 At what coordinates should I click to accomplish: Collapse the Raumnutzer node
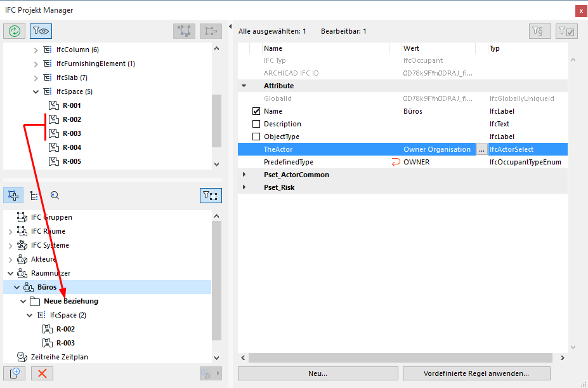coord(11,273)
